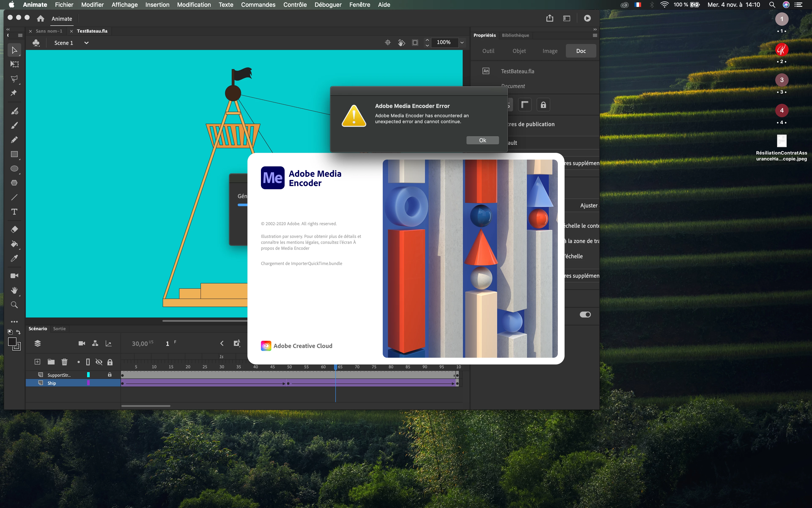Toggle highlight for all layers dot
The image size is (812, 508).
point(78,362)
